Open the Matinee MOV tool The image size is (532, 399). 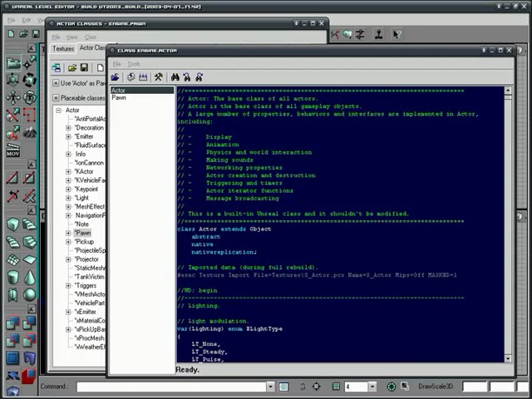(13, 150)
